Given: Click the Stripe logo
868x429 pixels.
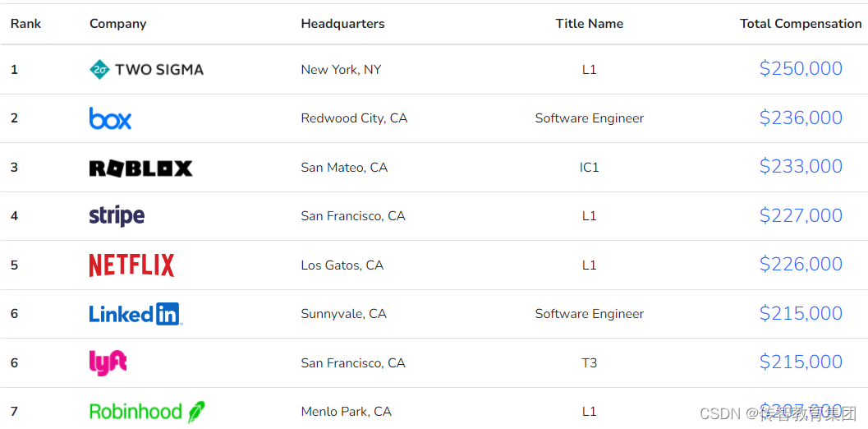Looking at the screenshot, I should coord(117,216).
